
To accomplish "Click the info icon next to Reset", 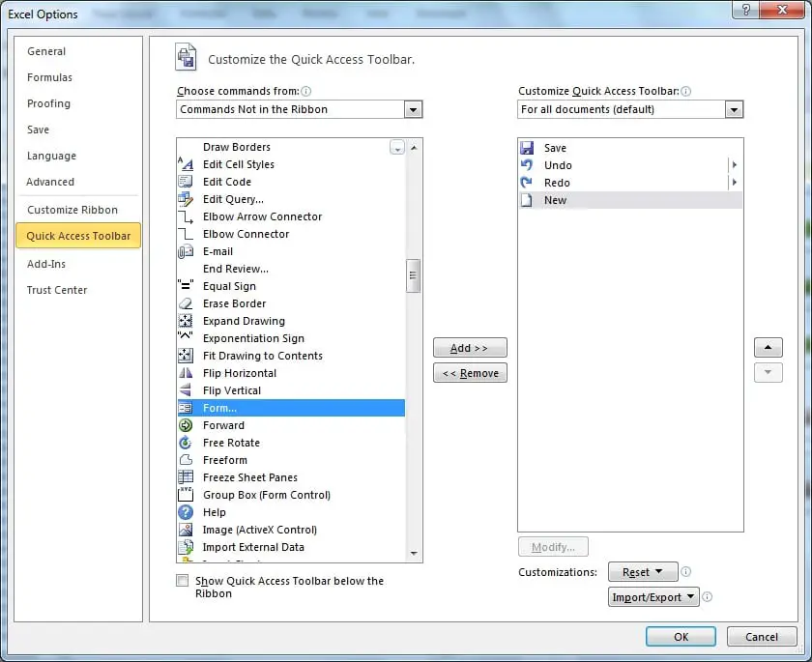I will pyautogui.click(x=685, y=571).
